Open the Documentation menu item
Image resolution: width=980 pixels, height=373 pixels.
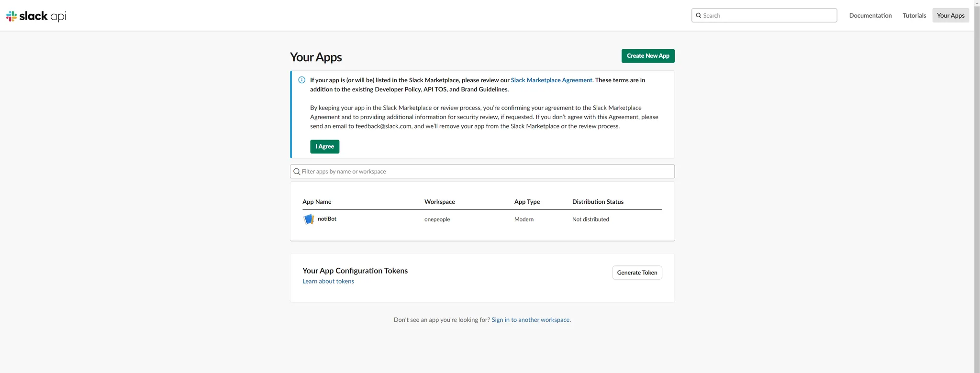point(870,15)
